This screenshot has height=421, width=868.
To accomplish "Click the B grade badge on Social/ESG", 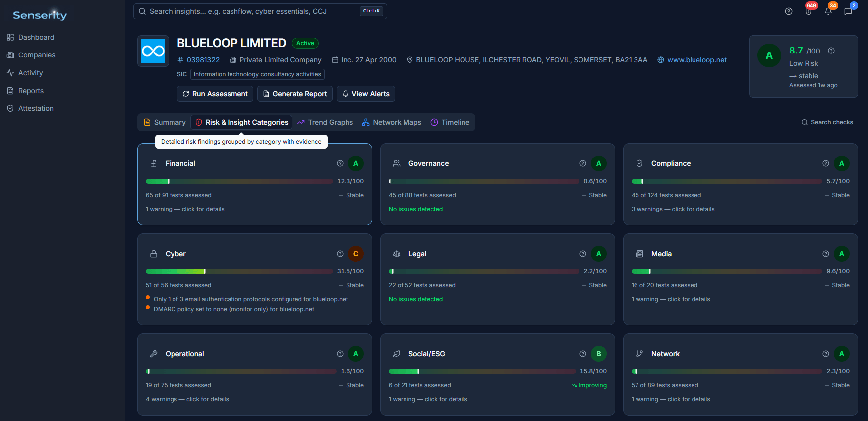I will pos(599,354).
